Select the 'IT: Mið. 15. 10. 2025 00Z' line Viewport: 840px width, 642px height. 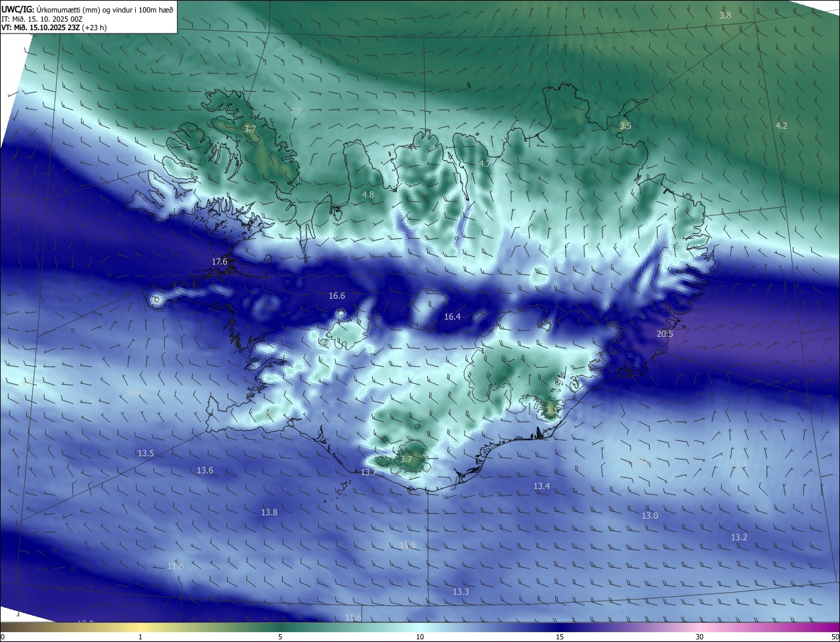tap(41, 19)
